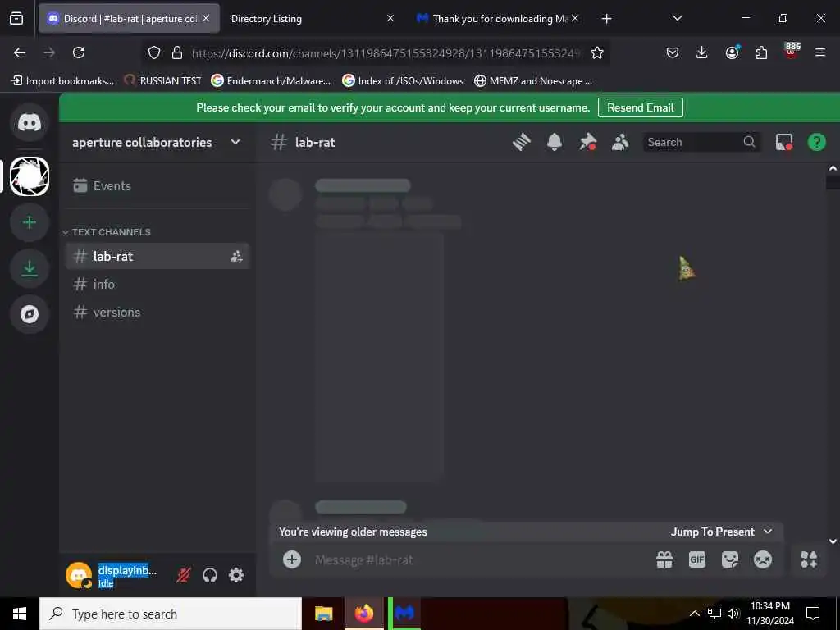Open the Firefox application menu
The image size is (840, 630).
coord(820,52)
